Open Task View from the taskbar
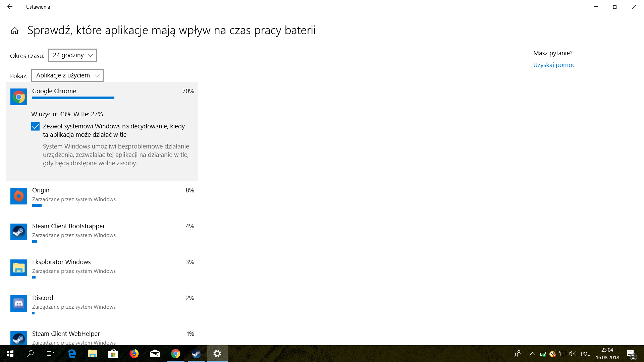The image size is (644, 362). (50, 354)
